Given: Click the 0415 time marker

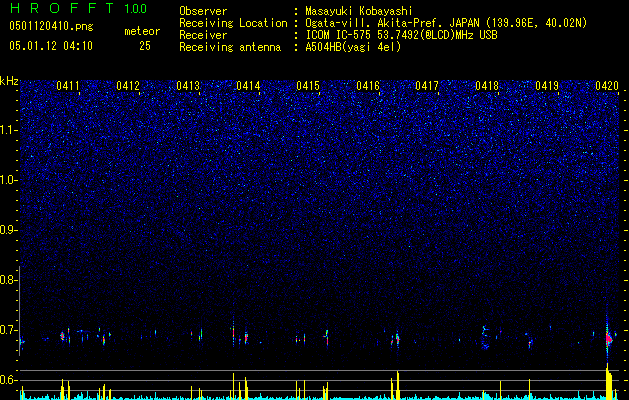Looking at the screenshot, I should [x=308, y=86].
